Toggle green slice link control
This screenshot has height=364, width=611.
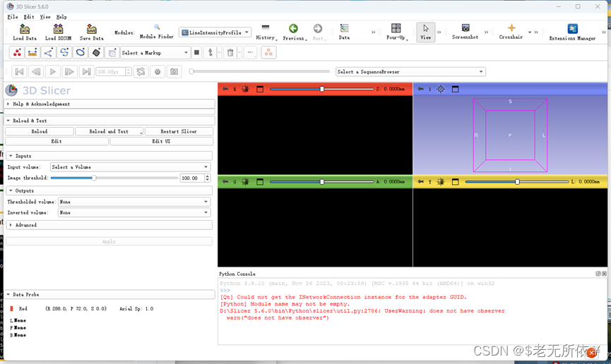pyautogui.click(x=245, y=182)
